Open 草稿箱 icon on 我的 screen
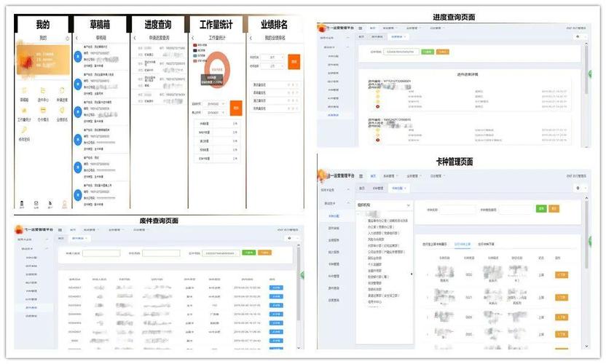 pos(24,91)
